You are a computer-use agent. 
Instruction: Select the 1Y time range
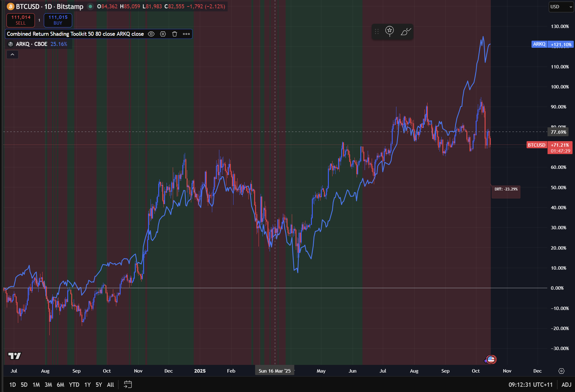point(88,385)
